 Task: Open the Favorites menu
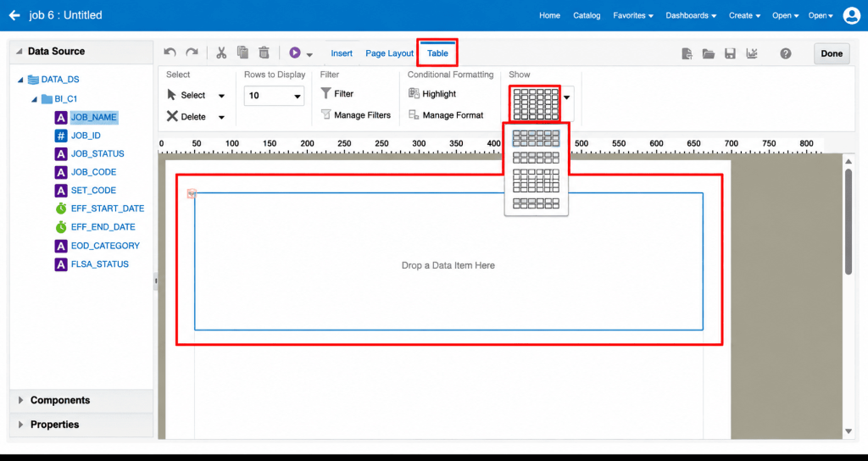point(633,15)
